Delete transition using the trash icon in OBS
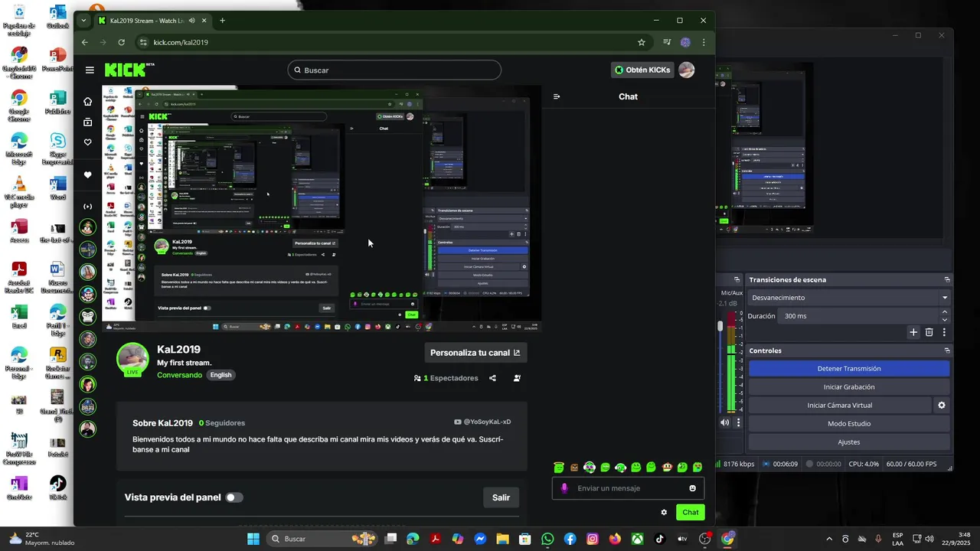The image size is (980, 551). [929, 332]
